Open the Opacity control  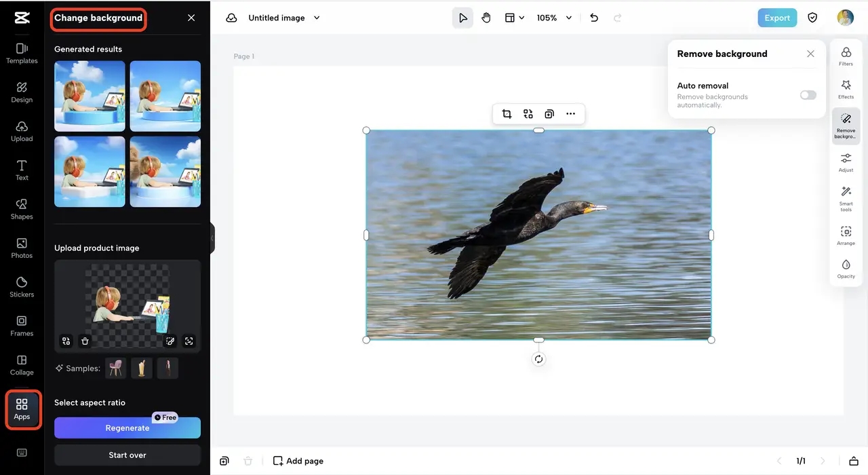point(846,269)
